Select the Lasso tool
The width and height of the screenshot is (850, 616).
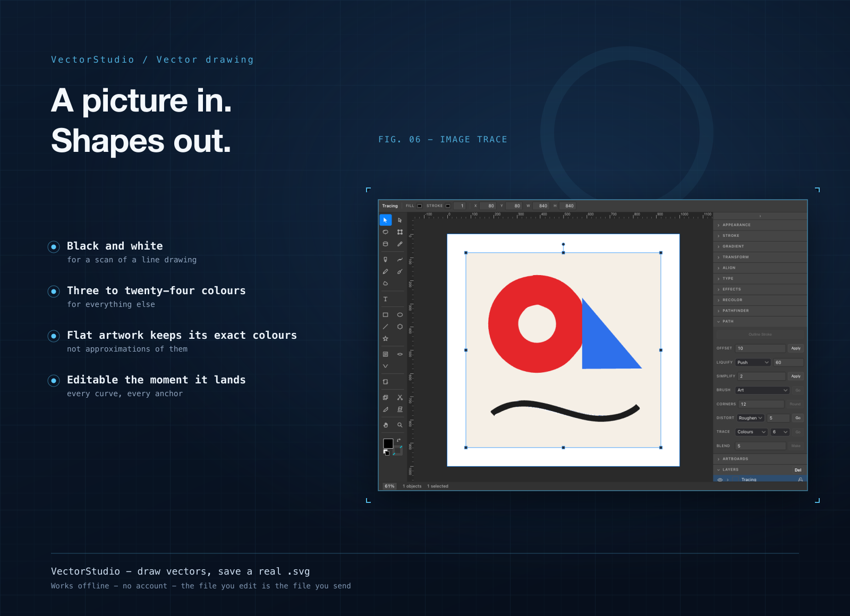(x=386, y=232)
